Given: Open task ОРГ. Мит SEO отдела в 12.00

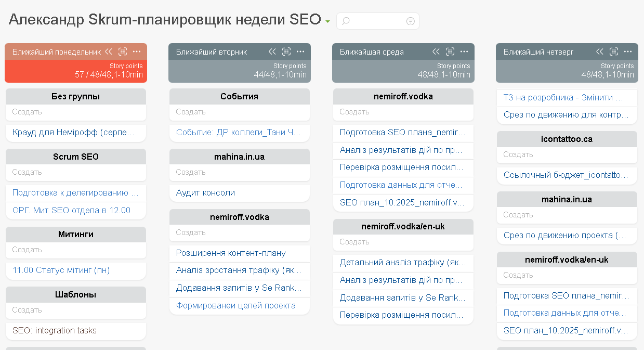Looking at the screenshot, I should [x=71, y=210].
